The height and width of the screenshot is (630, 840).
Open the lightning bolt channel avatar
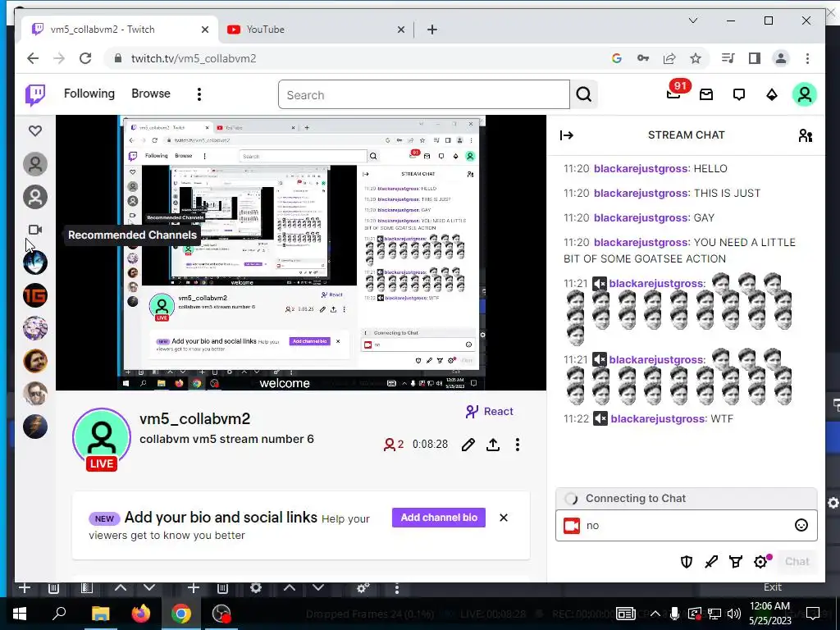35,427
